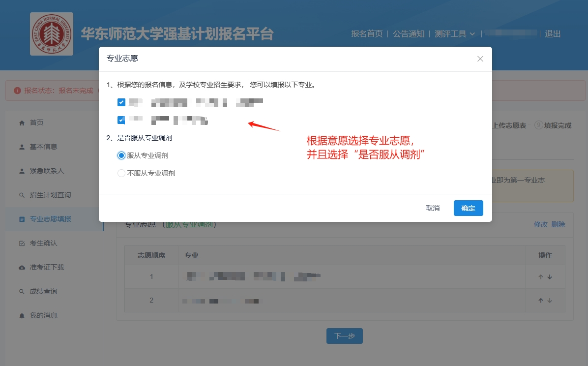Click the person icon beside 基本信息
Image resolution: width=588 pixels, height=366 pixels.
point(22,147)
